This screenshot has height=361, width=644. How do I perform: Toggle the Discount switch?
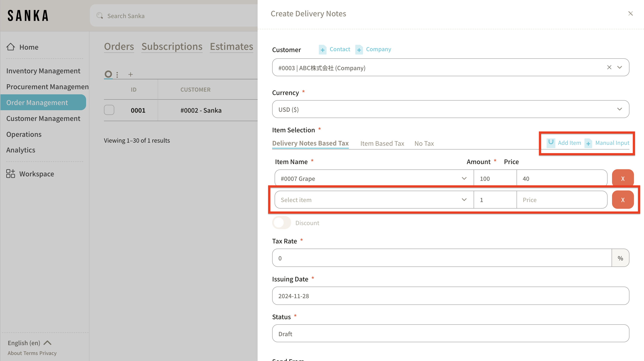(282, 222)
